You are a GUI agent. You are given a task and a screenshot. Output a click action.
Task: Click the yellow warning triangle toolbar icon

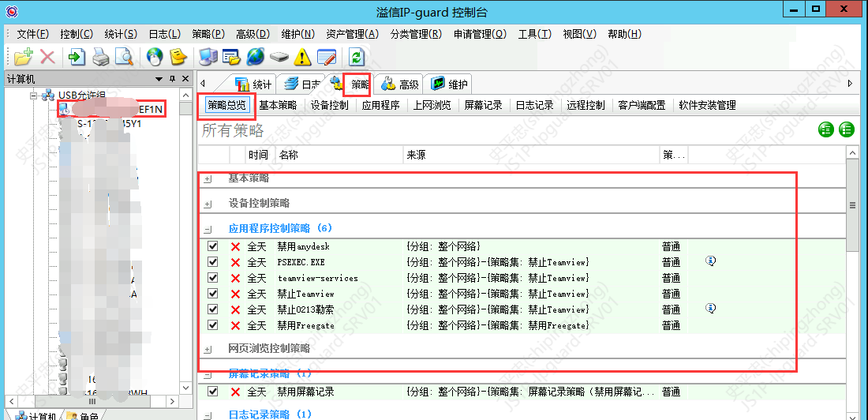click(303, 57)
